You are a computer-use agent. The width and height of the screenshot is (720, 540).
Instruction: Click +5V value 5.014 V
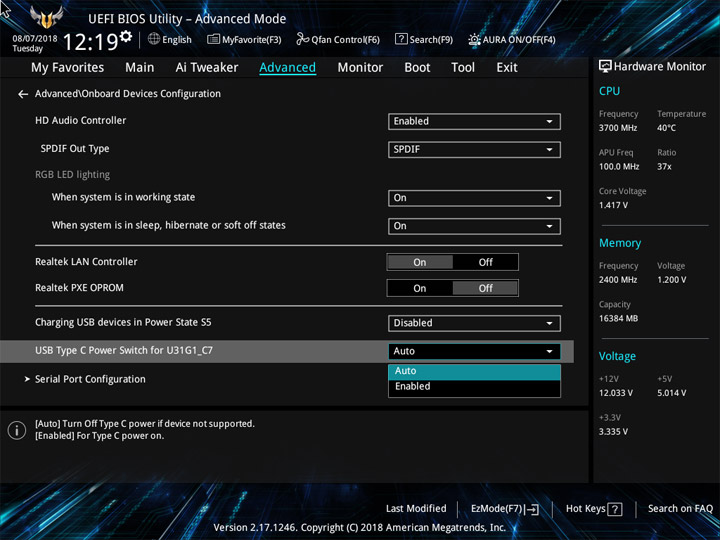pos(671,393)
